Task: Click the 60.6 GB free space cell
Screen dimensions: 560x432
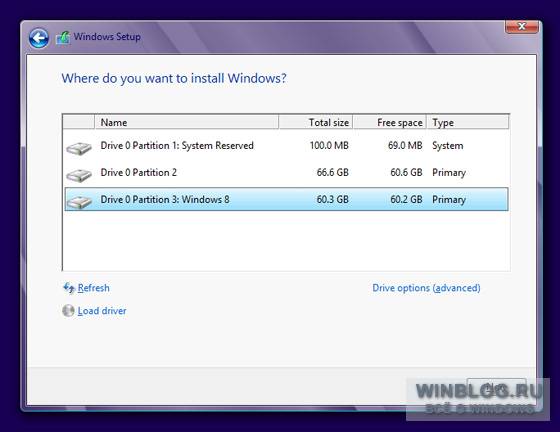Action: [x=406, y=172]
